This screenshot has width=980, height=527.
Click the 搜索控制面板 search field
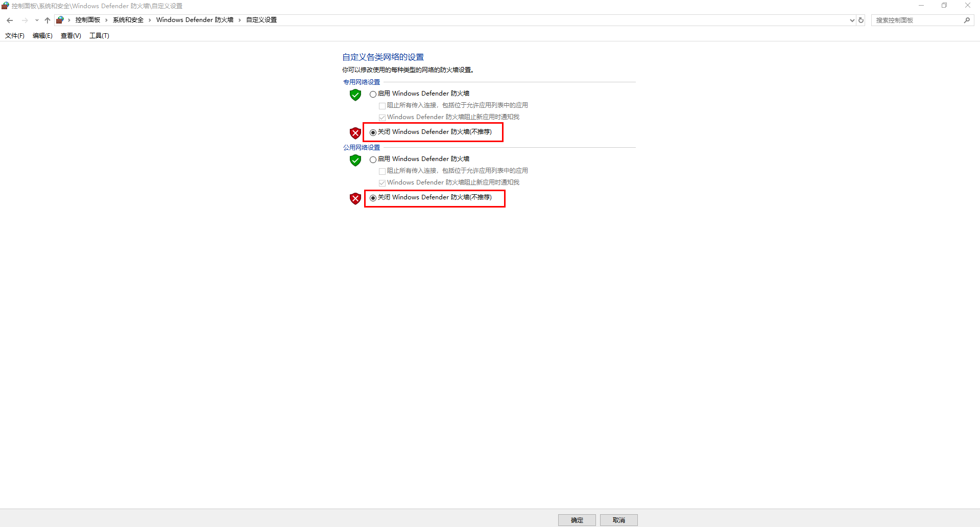[917, 20]
